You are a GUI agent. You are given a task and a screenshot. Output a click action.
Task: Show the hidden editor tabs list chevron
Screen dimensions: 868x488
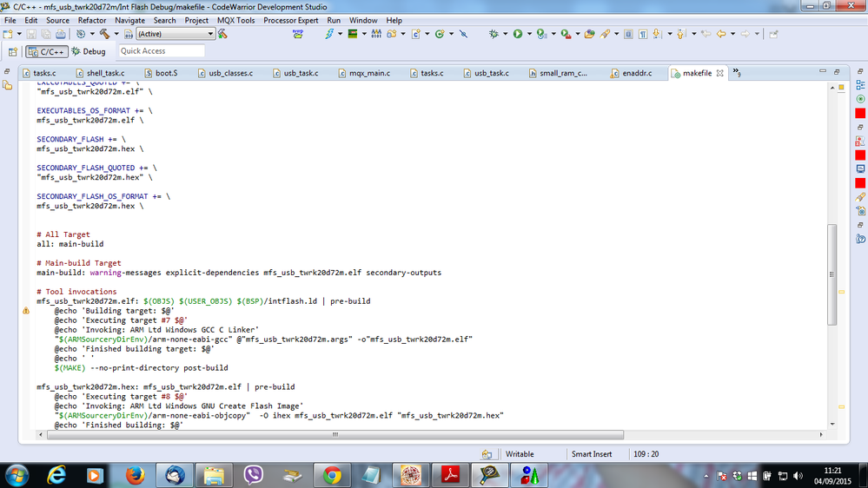737,72
